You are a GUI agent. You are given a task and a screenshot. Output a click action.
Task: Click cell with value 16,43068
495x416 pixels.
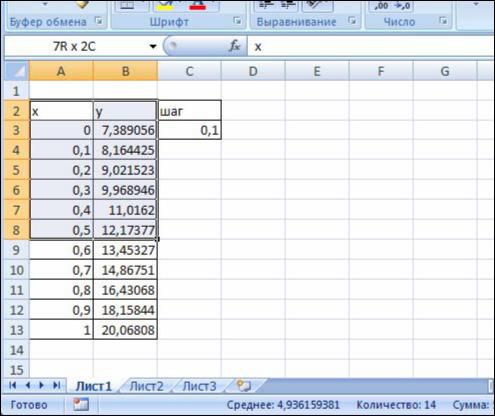125,290
